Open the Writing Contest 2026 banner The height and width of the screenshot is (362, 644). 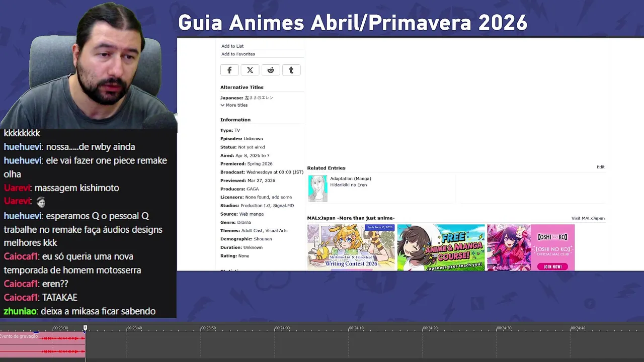pyautogui.click(x=351, y=247)
